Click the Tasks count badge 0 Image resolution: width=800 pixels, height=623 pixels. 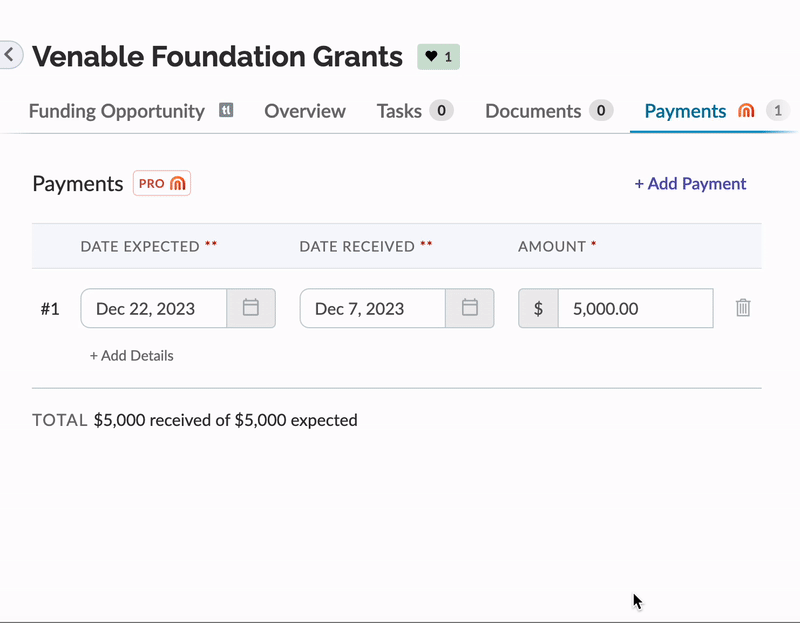click(x=441, y=110)
